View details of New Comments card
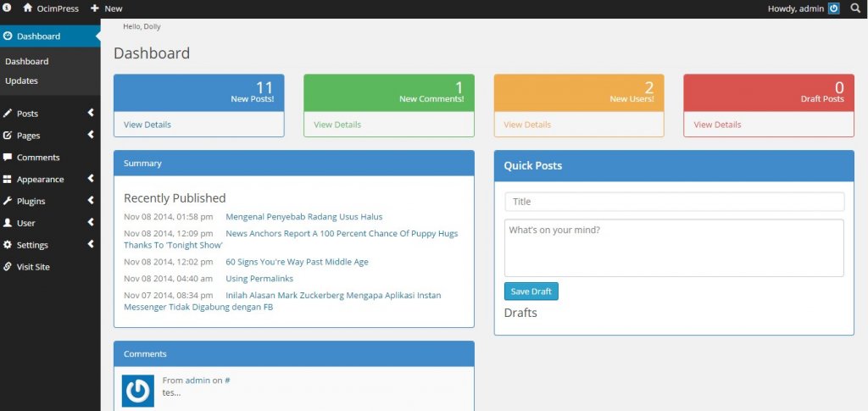Viewport: 868px width, 411px height. [x=337, y=125]
